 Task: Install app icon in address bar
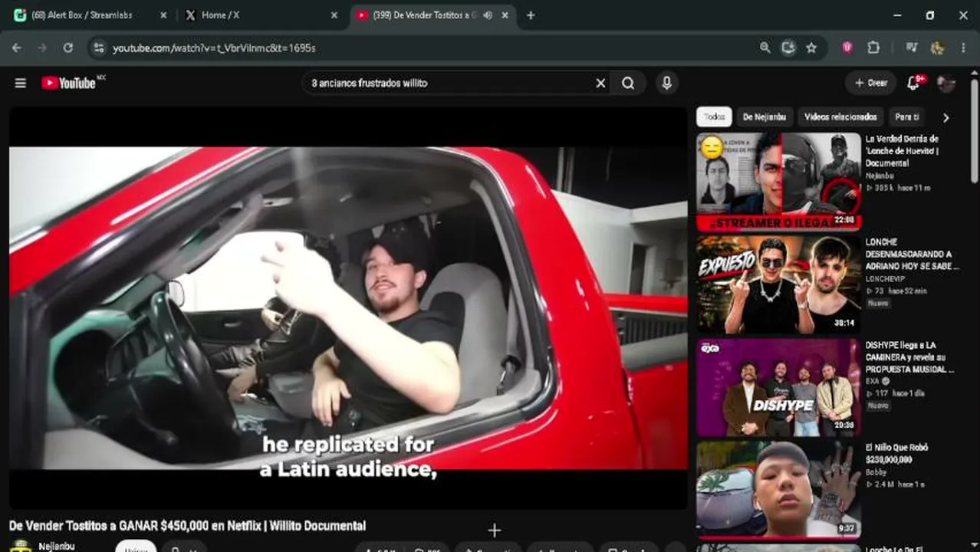pyautogui.click(x=788, y=48)
